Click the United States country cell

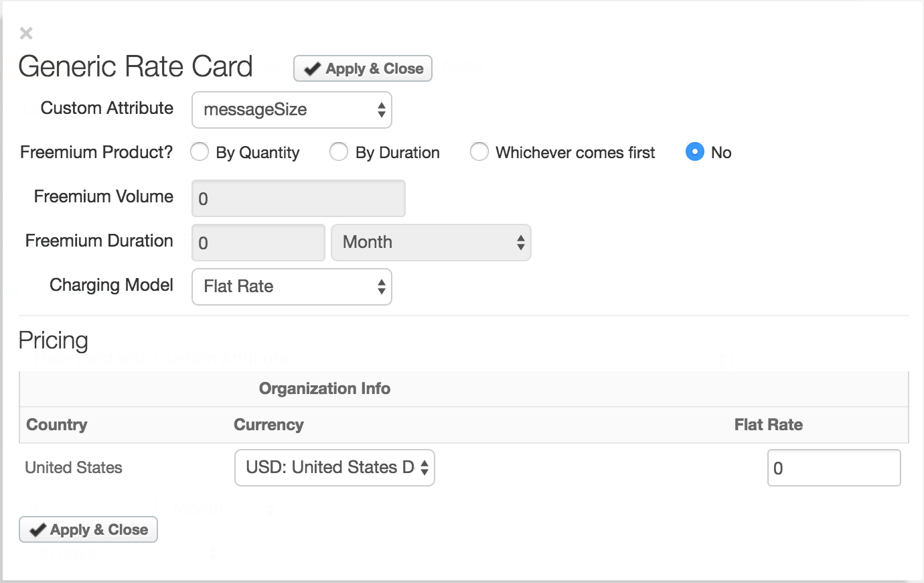pos(74,468)
